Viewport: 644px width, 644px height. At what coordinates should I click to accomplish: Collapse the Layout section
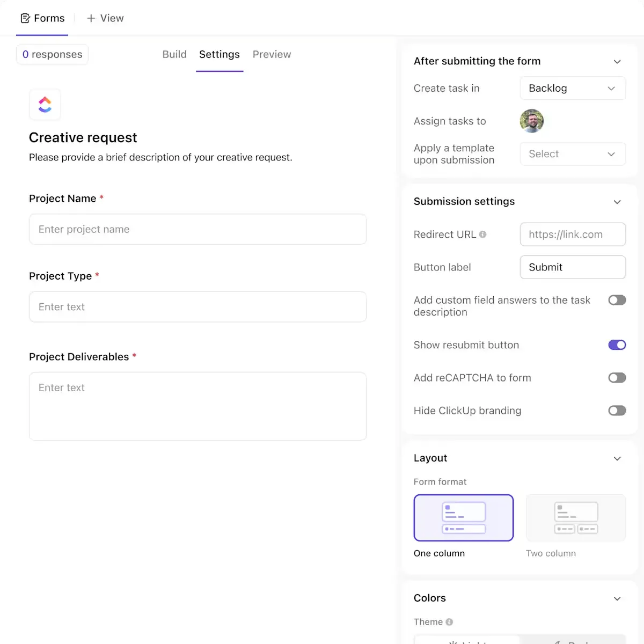pos(617,458)
